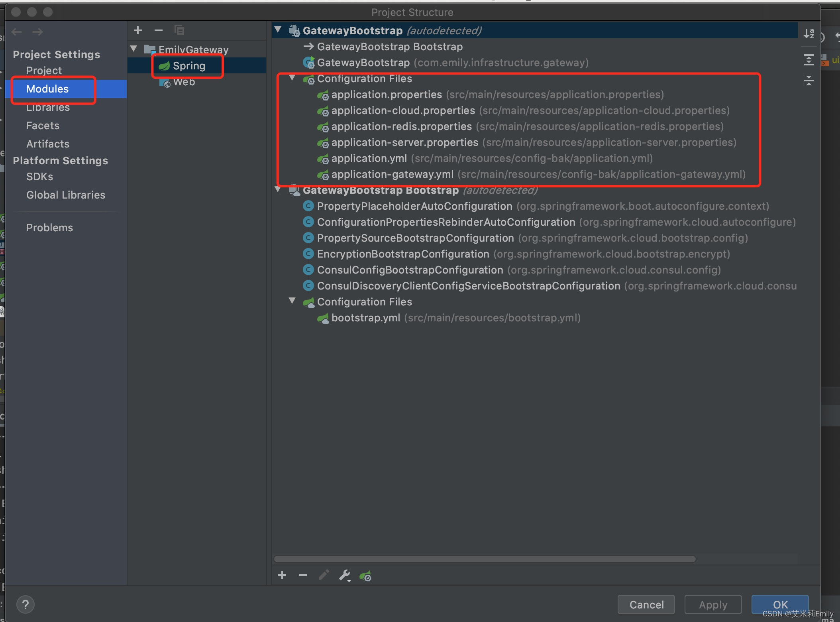Select Libraries in Project Settings

pos(48,108)
